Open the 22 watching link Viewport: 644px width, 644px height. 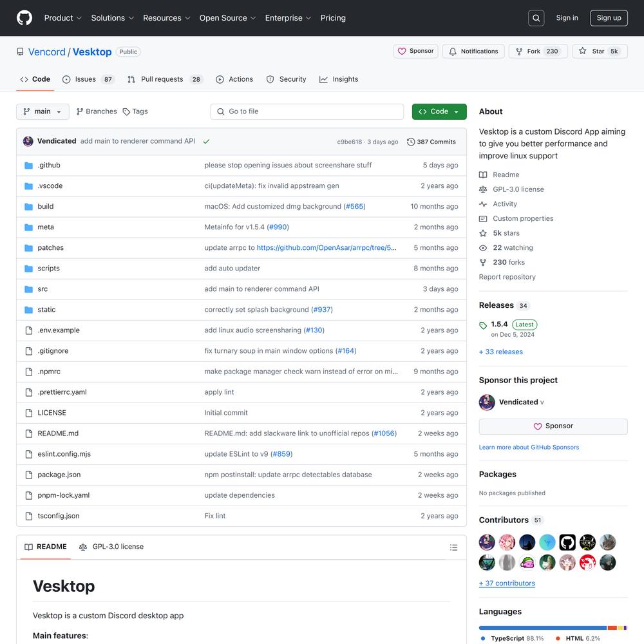pos(506,248)
